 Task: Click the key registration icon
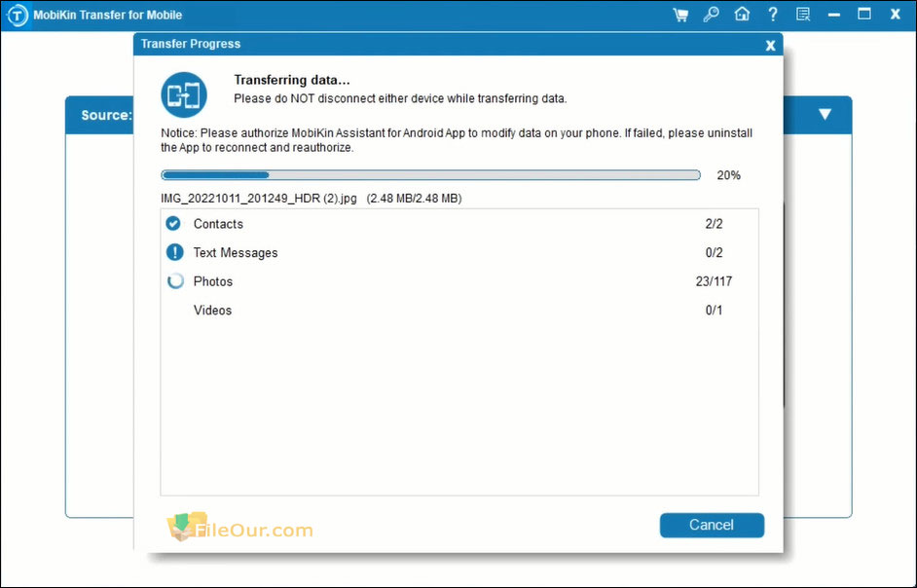(712, 15)
